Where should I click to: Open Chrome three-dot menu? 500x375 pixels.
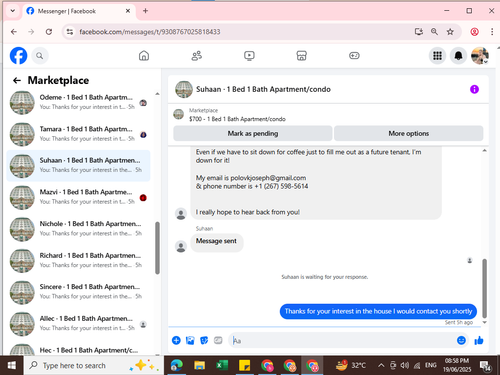tap(492, 32)
